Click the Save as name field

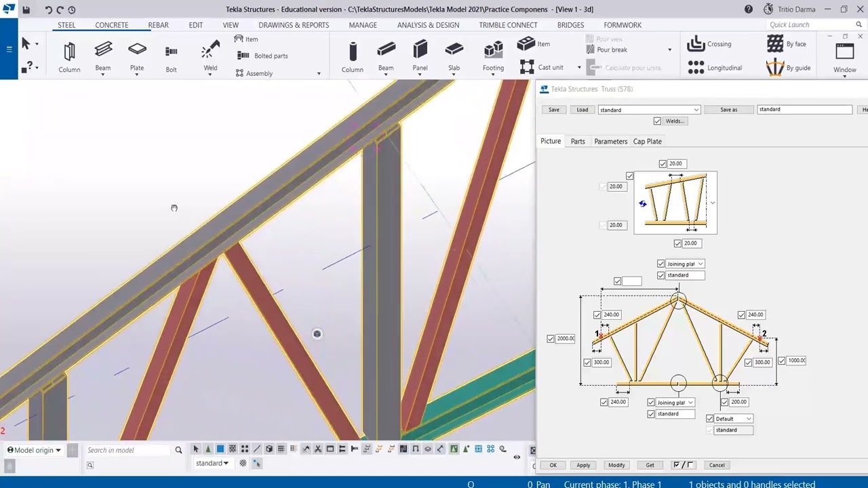pos(804,109)
